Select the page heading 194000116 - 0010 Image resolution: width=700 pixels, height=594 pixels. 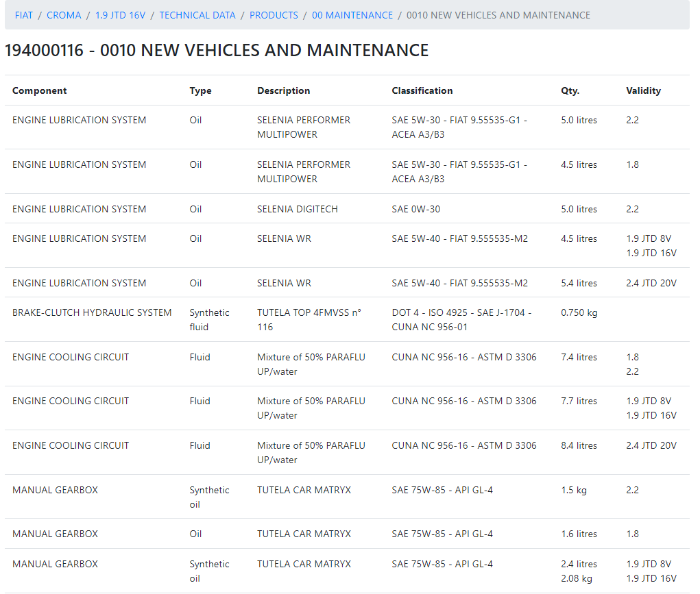point(217,50)
